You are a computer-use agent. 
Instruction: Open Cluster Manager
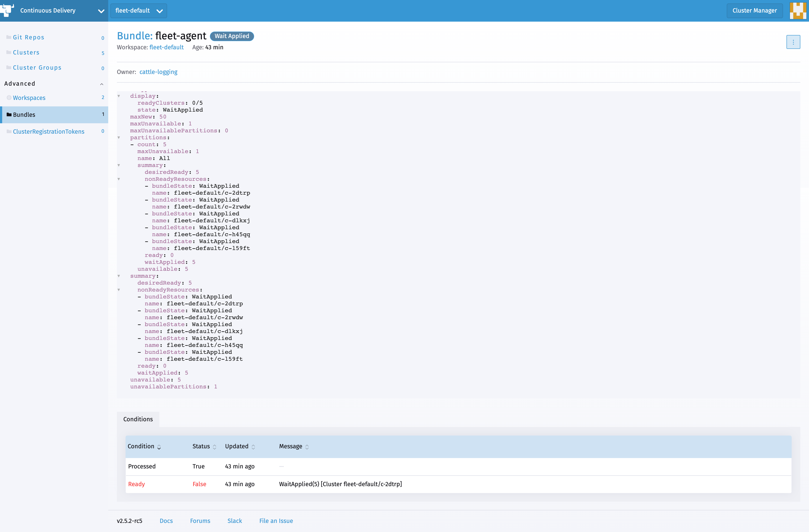click(755, 11)
